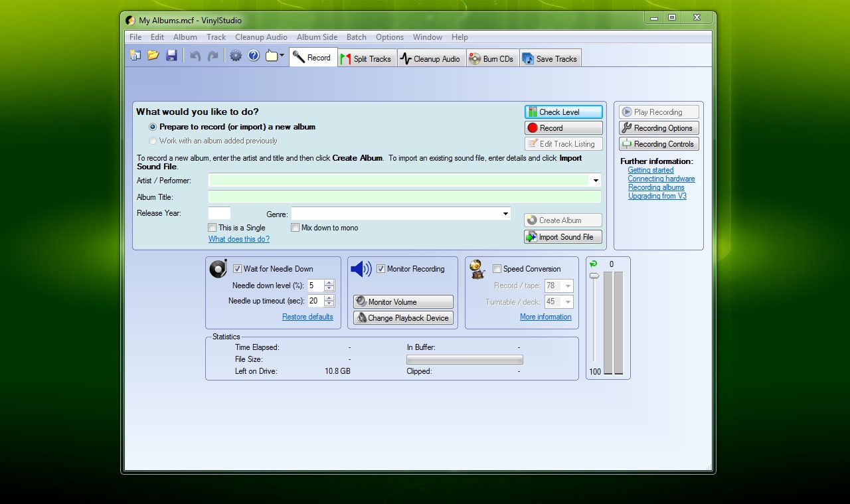Click the Album Title input field
Screen dimensions: 850x504
404,197
